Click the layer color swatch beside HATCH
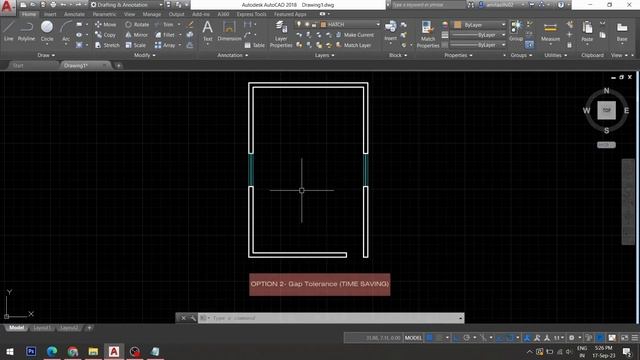Viewport: 640px width, 360px height. click(x=323, y=24)
